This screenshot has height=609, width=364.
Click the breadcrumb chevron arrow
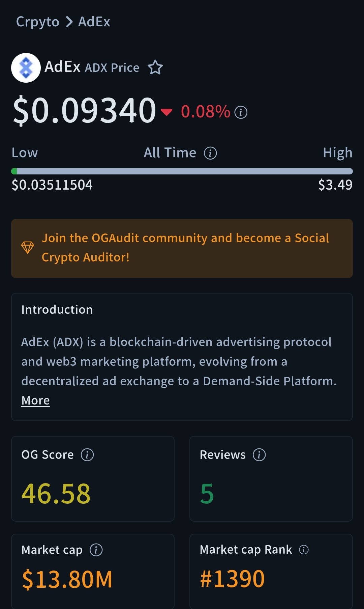[69, 22]
